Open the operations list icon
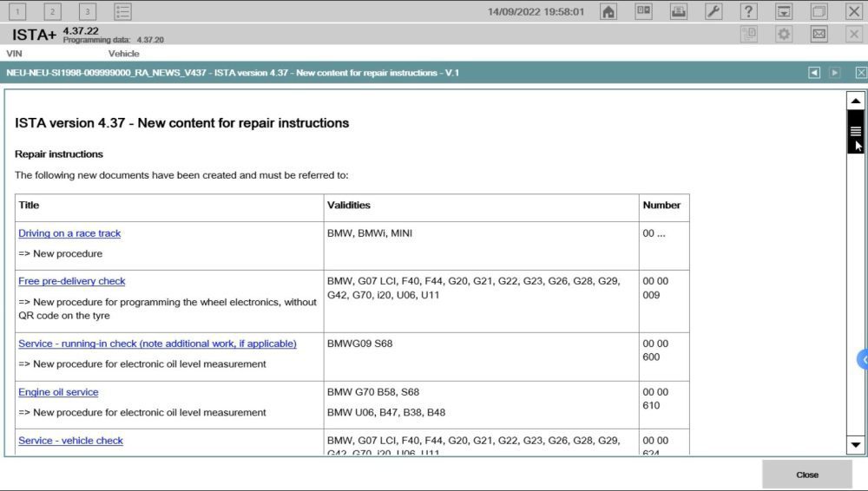Viewport: 868px width, 491px height. coord(122,11)
